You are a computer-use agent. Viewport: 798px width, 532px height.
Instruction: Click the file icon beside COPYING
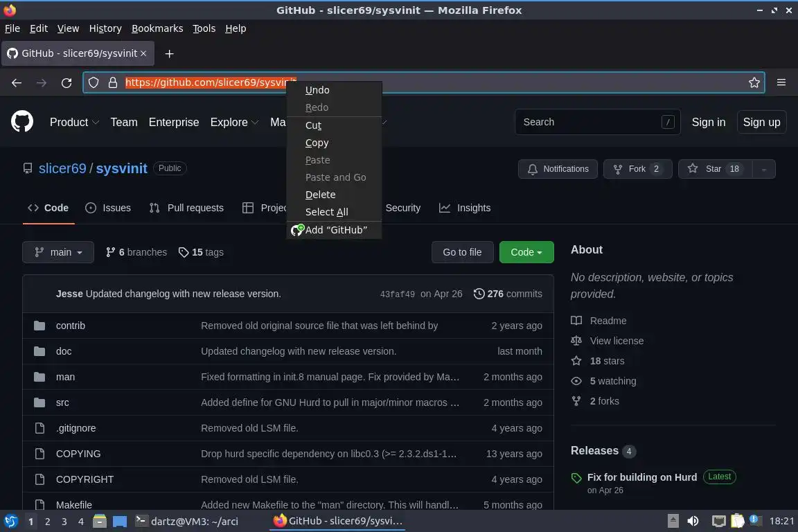[39, 454]
